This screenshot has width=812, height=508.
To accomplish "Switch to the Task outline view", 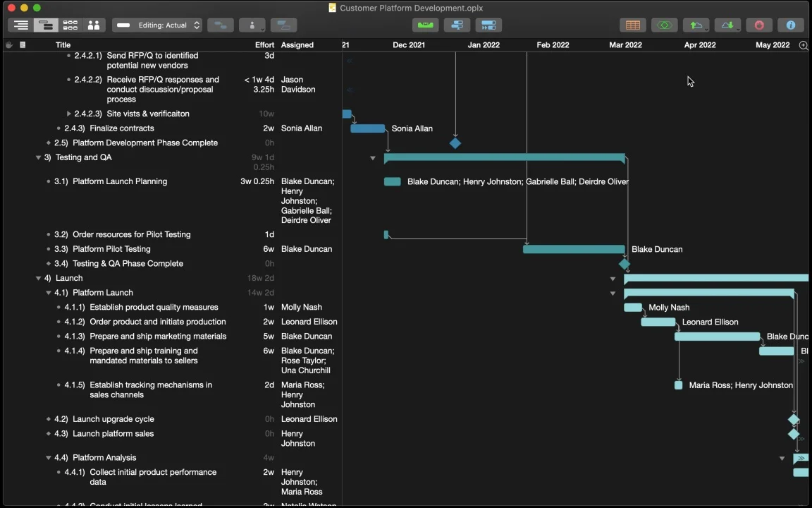I will click(20, 25).
